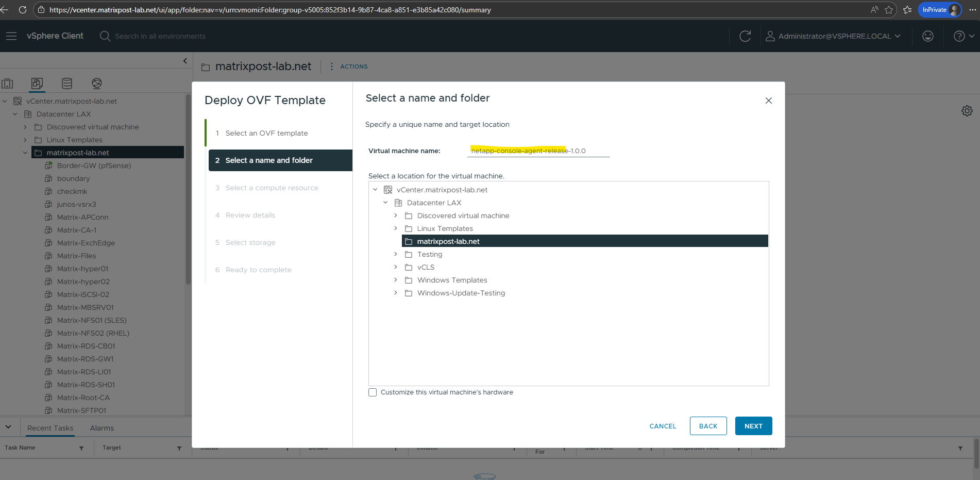Viewport: 980px width, 480px height.
Task: Click the Virtual machine name field
Action: 539,151
